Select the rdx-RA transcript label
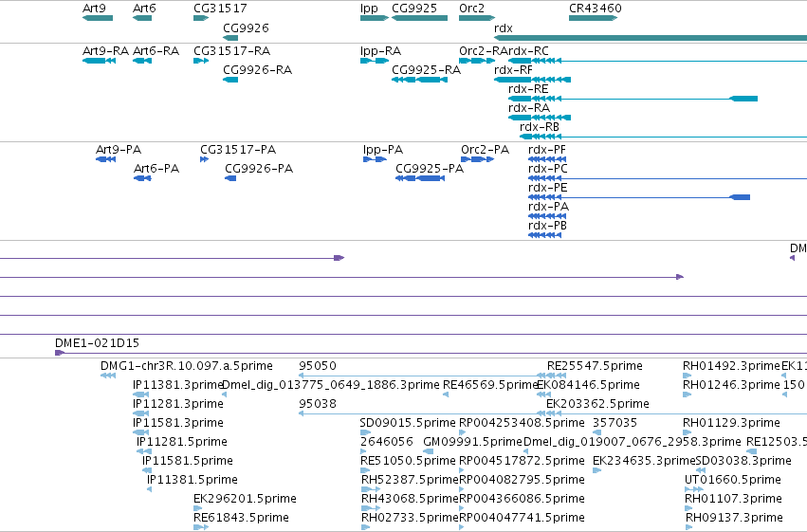This screenshot has width=807, height=532. (529, 108)
